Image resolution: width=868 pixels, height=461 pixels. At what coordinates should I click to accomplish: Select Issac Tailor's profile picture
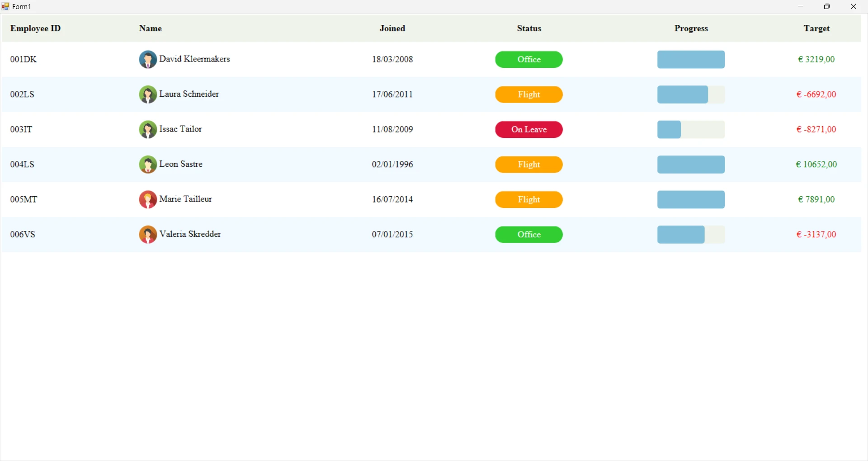(x=148, y=130)
